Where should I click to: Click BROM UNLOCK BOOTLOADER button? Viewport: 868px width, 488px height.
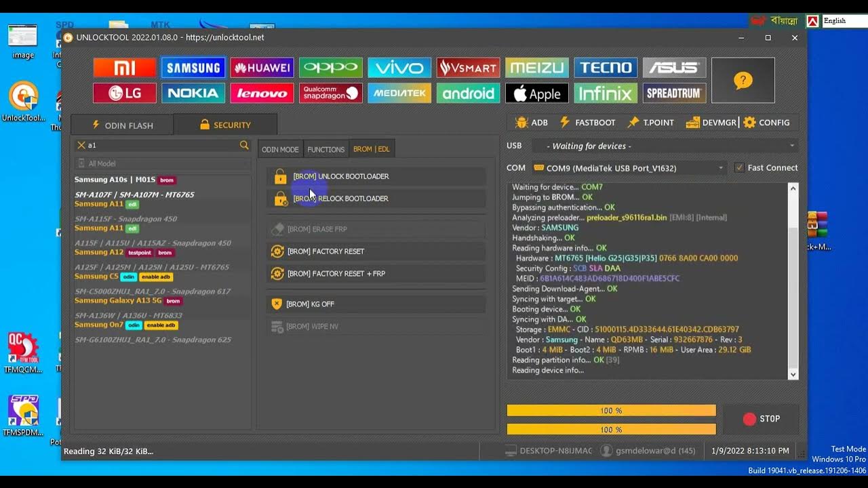pos(376,176)
